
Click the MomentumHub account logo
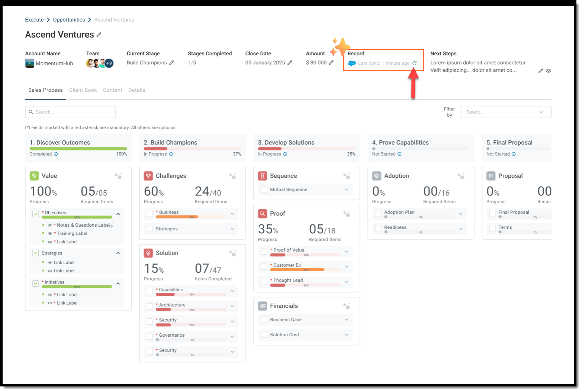click(x=29, y=64)
